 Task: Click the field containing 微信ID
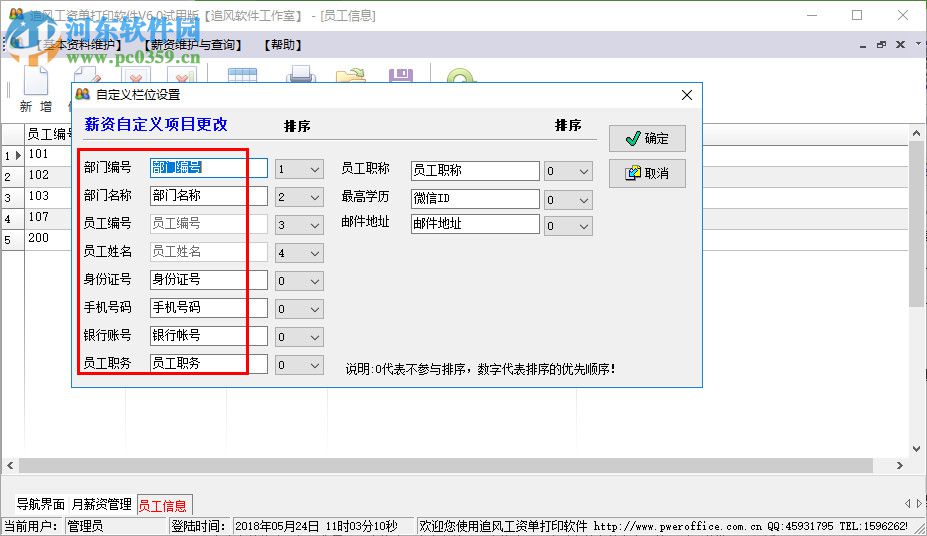(x=475, y=199)
